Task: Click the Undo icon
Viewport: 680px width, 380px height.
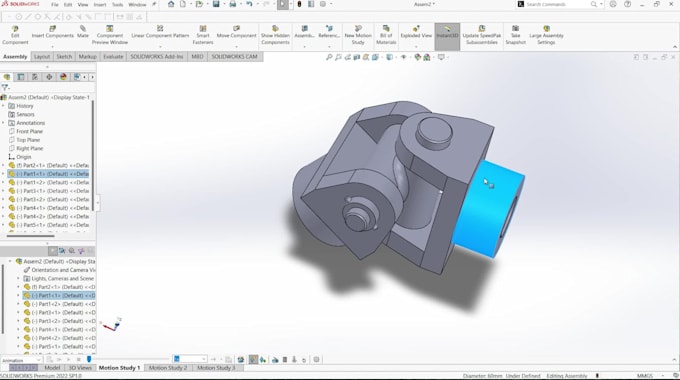Action: pyautogui.click(x=249, y=4)
